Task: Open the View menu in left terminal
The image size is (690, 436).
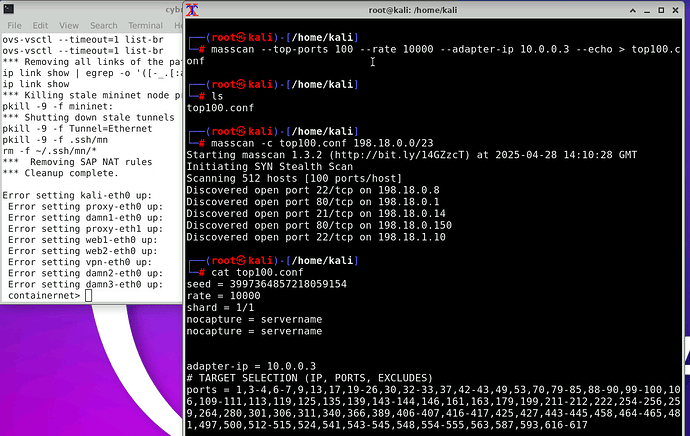Action: tap(69, 25)
